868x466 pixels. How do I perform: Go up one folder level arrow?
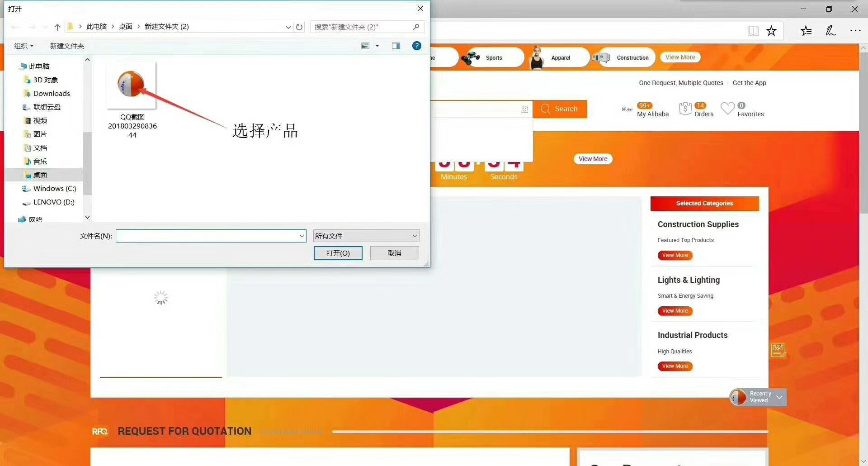pyautogui.click(x=57, y=27)
